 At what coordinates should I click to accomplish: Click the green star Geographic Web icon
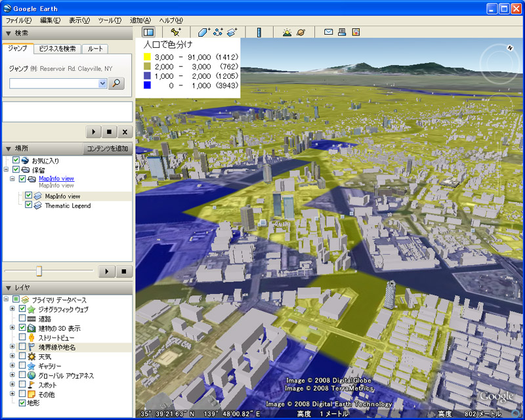coord(31,309)
